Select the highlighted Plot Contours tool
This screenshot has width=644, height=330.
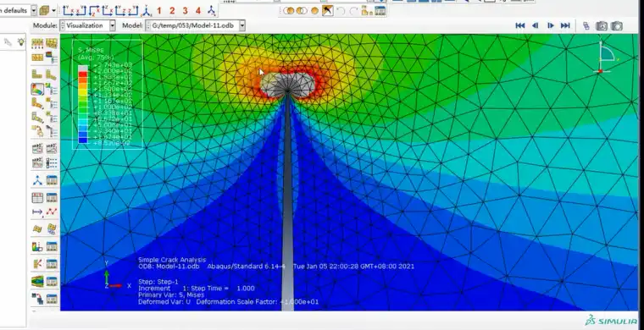click(37, 89)
